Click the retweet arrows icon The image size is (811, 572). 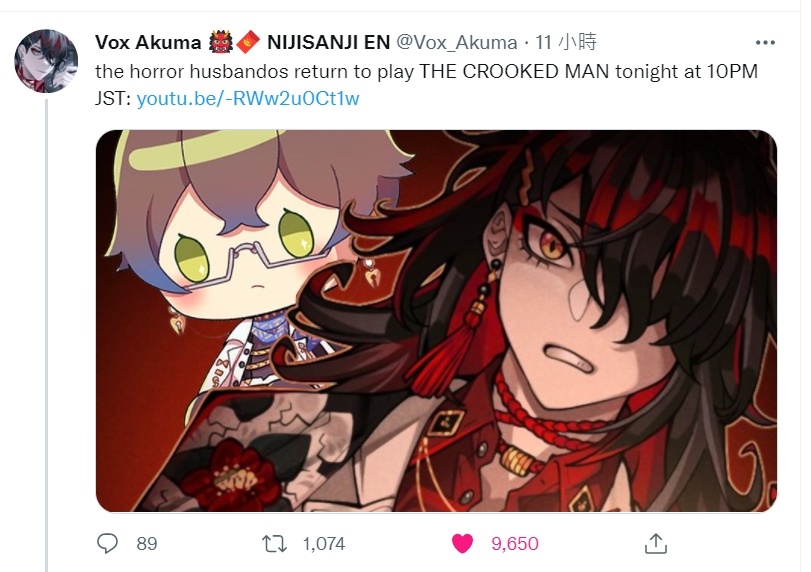pyautogui.click(x=274, y=544)
